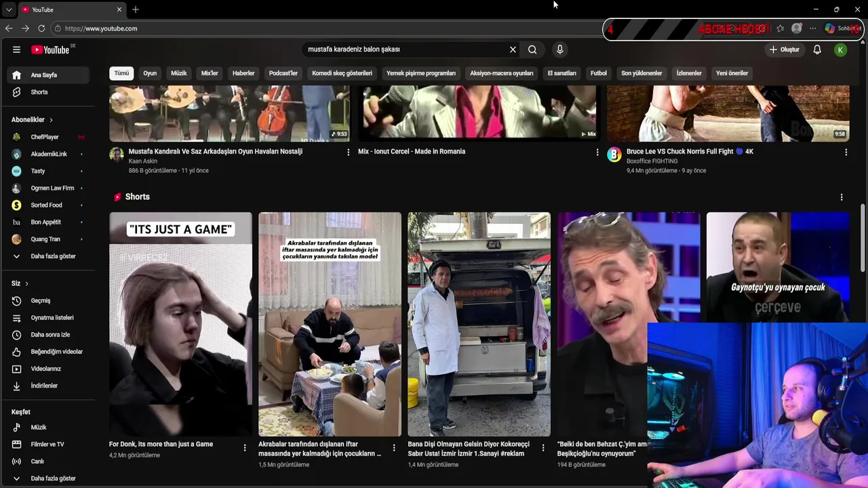This screenshot has width=868, height=488.
Task: Open Geçmiş history
Action: pos(48,301)
